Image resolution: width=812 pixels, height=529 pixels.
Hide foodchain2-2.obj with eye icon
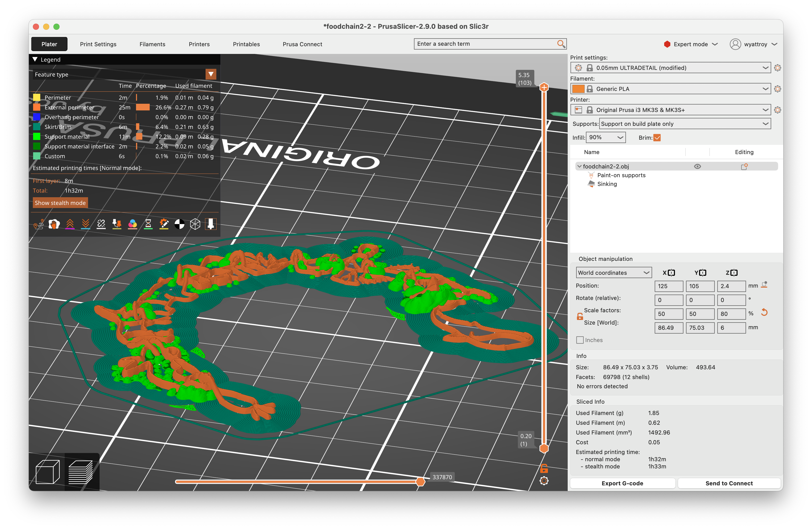pos(697,167)
